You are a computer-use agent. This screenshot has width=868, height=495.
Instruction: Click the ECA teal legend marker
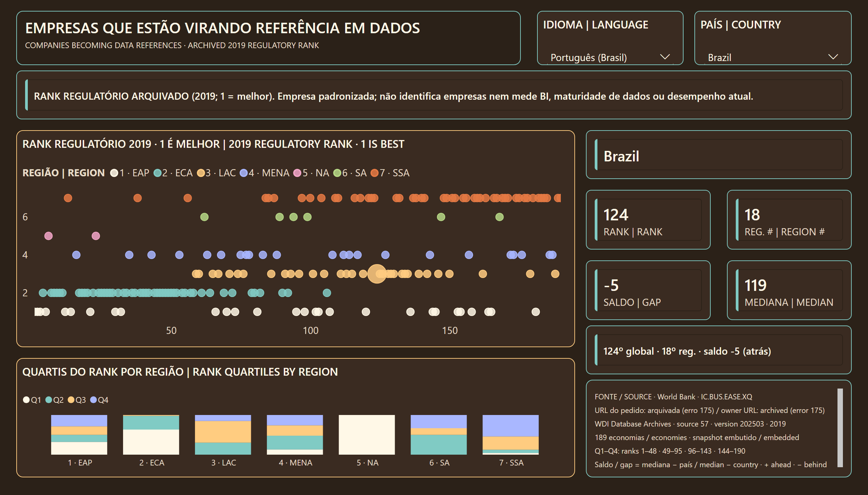tap(157, 173)
